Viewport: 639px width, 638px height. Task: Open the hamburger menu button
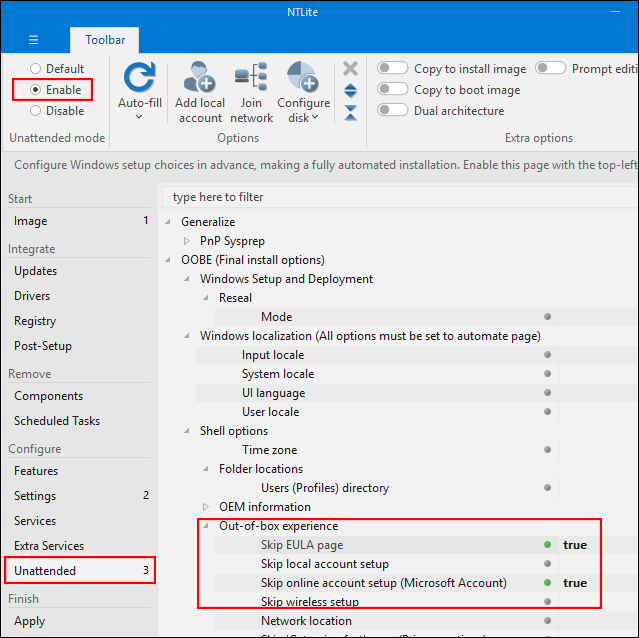34,40
